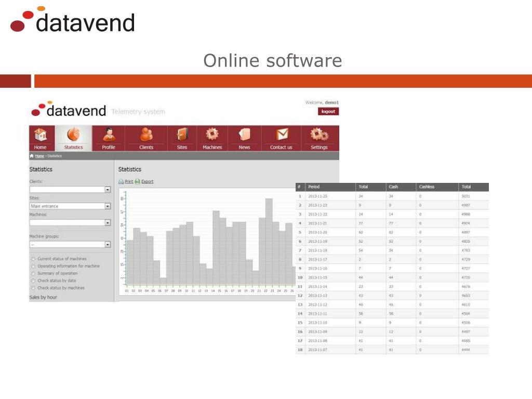Viewport: 532px width, 399px height.
Task: Expand the Machines dropdown arrow
Action: pos(108,222)
